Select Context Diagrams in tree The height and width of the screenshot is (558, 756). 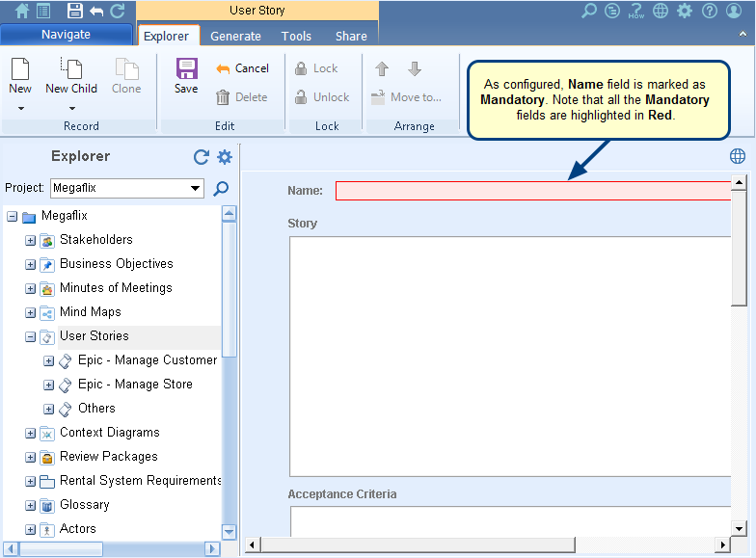pos(110,432)
